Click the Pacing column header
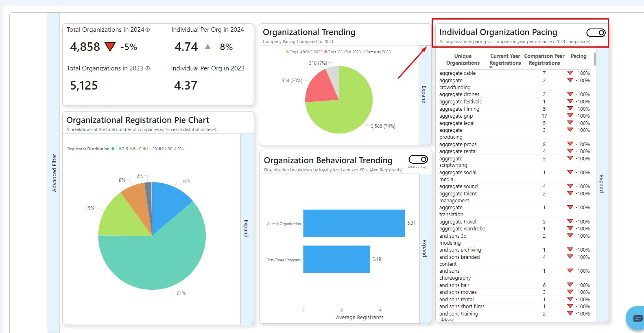644x333 pixels. pyautogui.click(x=578, y=56)
